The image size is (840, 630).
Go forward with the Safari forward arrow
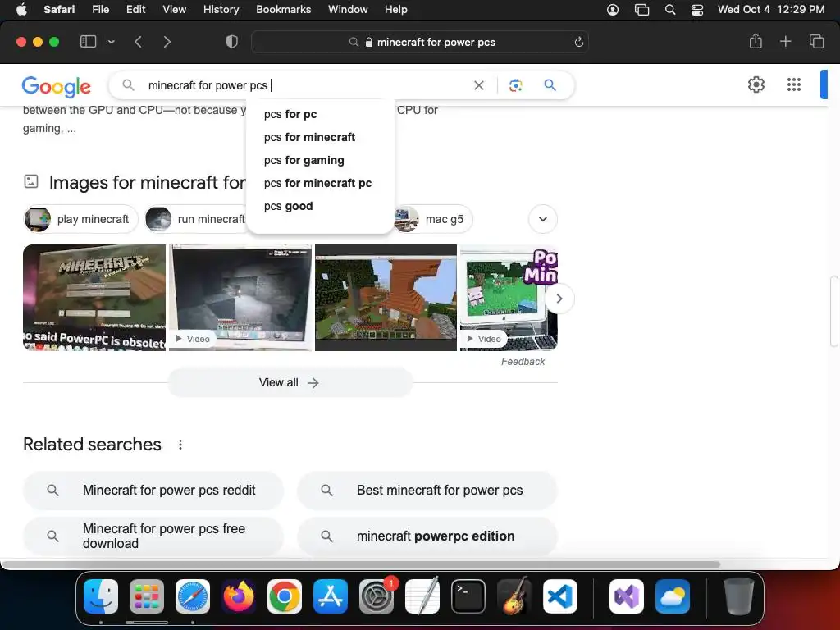click(167, 42)
